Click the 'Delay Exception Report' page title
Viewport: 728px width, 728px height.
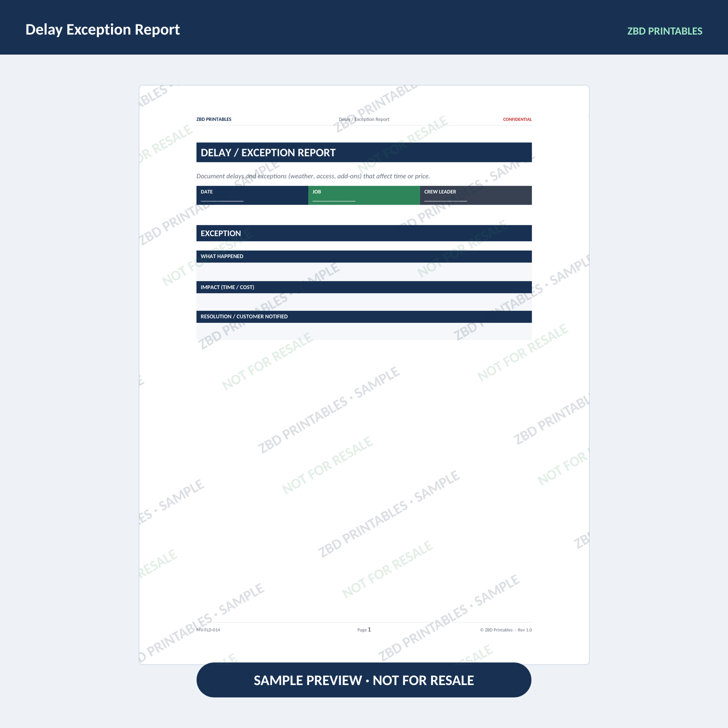(103, 29)
